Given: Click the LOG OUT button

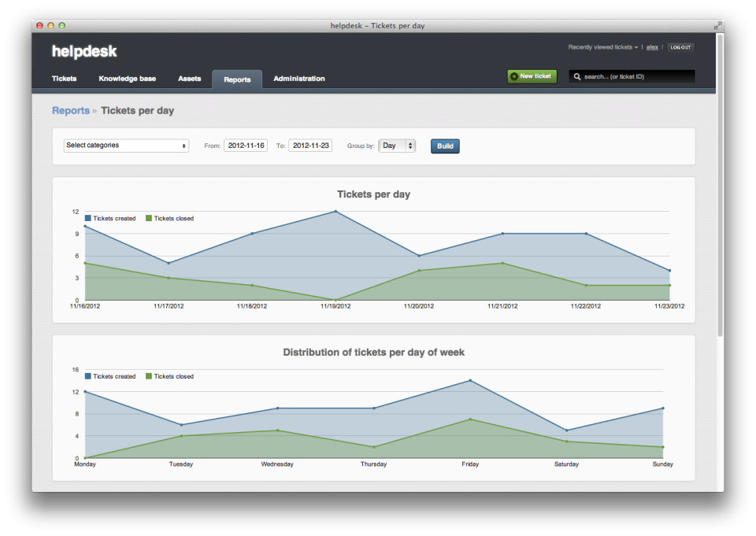Looking at the screenshot, I should [x=680, y=47].
